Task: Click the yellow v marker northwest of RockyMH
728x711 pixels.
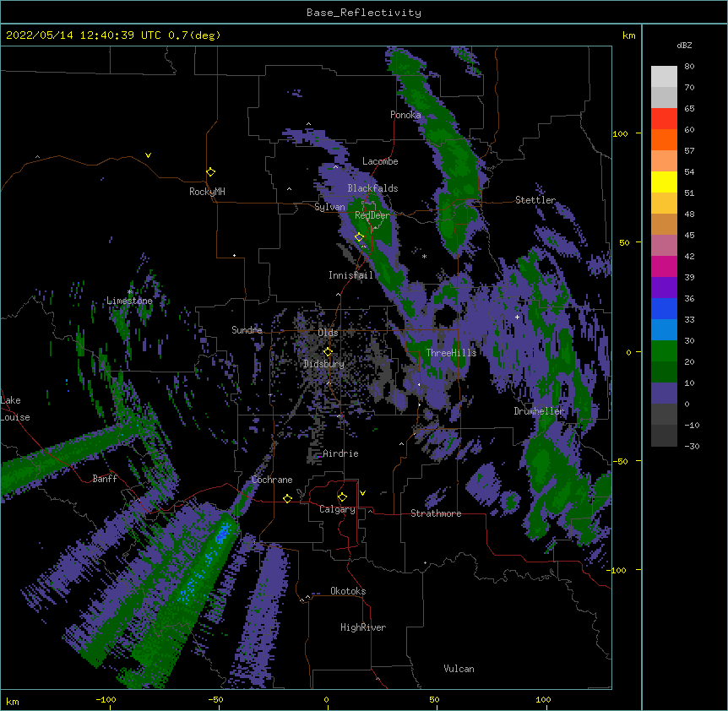Action: [148, 155]
